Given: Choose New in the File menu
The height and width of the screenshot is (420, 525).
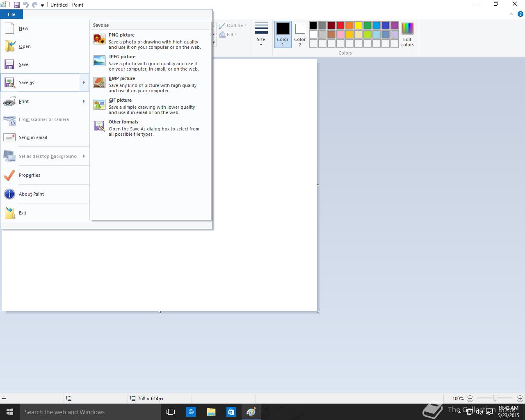Looking at the screenshot, I should point(45,28).
